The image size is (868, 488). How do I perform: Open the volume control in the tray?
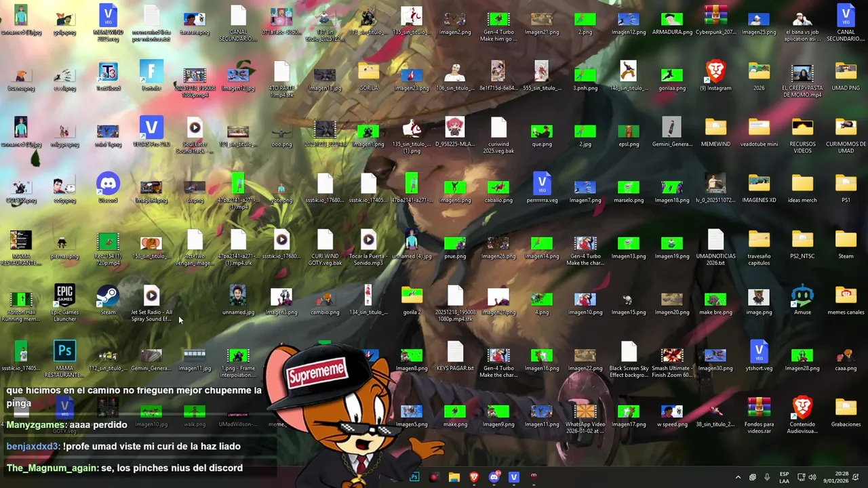tap(812, 477)
